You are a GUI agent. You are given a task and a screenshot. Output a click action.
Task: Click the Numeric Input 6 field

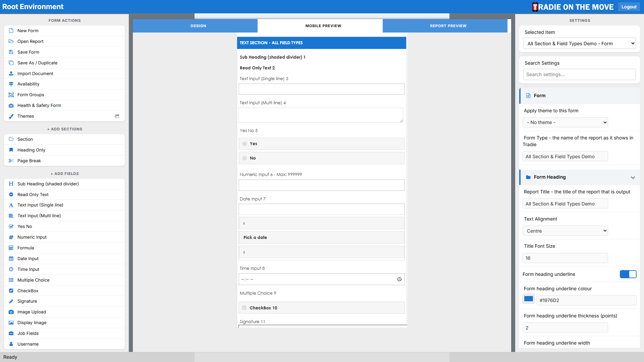322,185
